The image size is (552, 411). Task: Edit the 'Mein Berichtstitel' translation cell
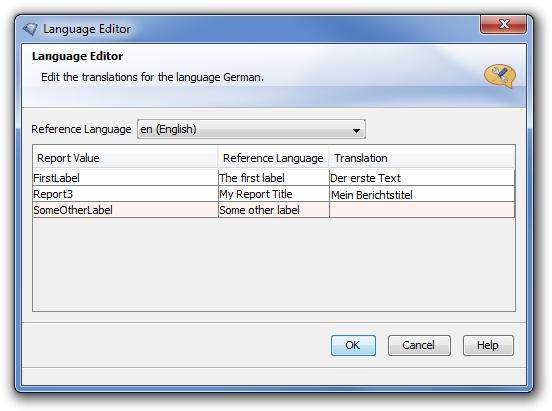coord(422,194)
